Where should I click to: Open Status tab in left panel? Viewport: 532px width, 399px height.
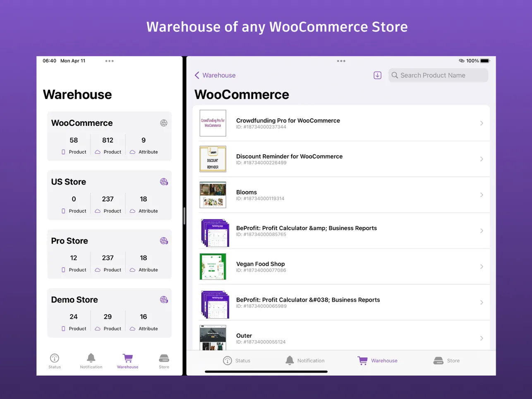click(x=55, y=361)
